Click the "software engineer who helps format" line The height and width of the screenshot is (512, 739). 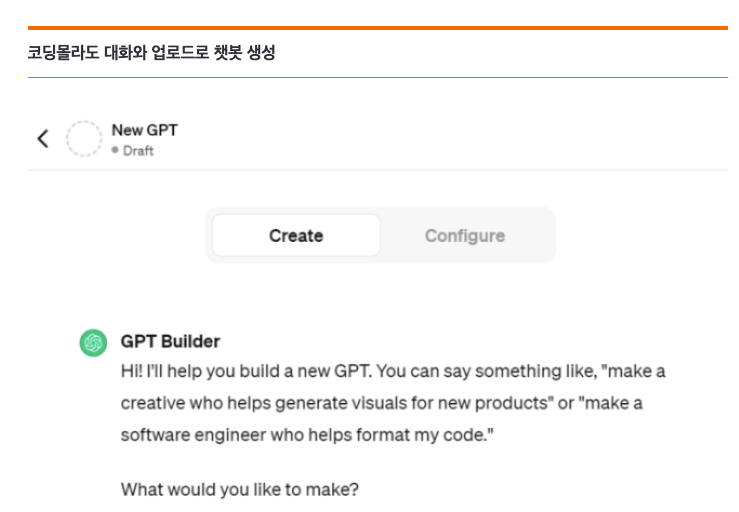point(307,435)
